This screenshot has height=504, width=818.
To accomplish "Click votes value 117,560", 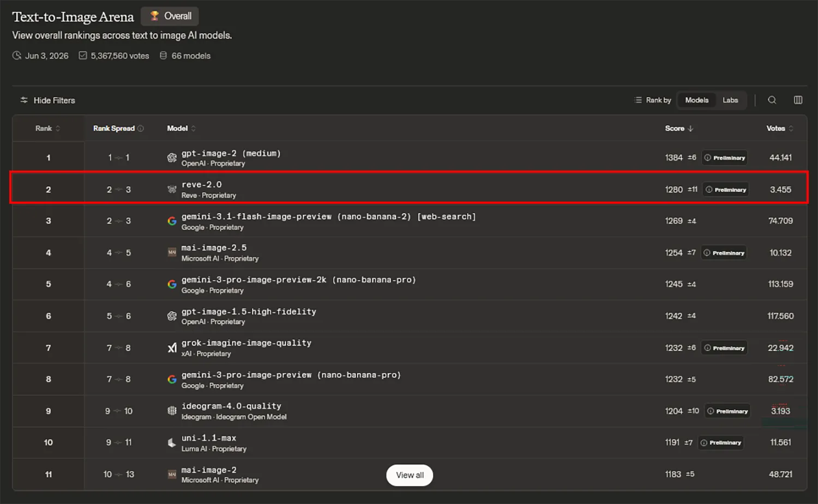I will (780, 316).
